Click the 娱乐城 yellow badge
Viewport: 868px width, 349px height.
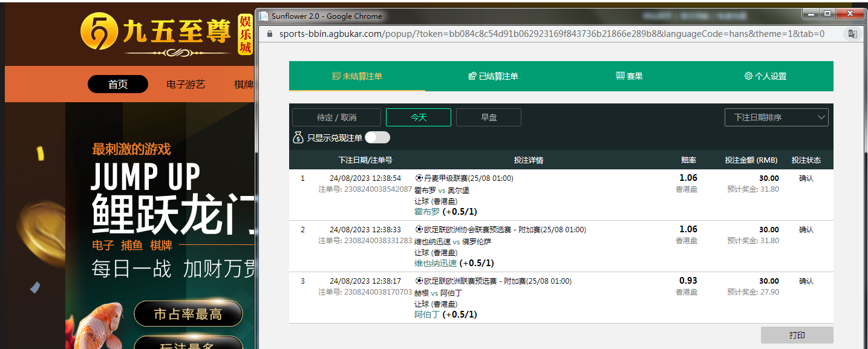coord(245,34)
